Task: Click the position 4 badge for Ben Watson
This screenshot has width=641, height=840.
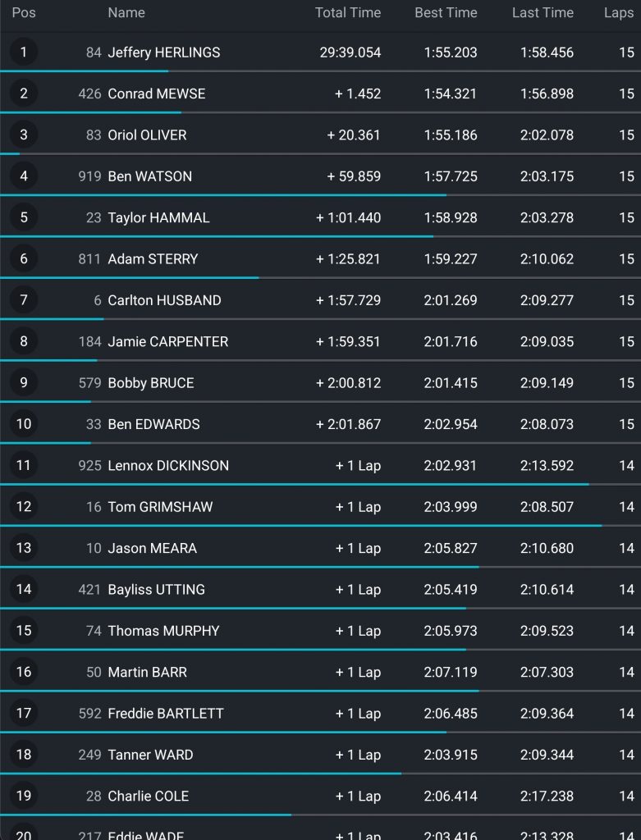Action: coord(23,176)
